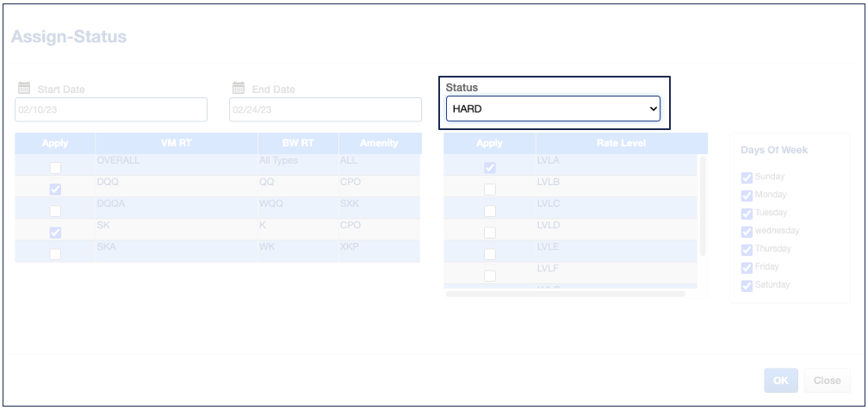Uncheck the LVLA rate level checkbox
The height and width of the screenshot is (410, 868).
[490, 168]
